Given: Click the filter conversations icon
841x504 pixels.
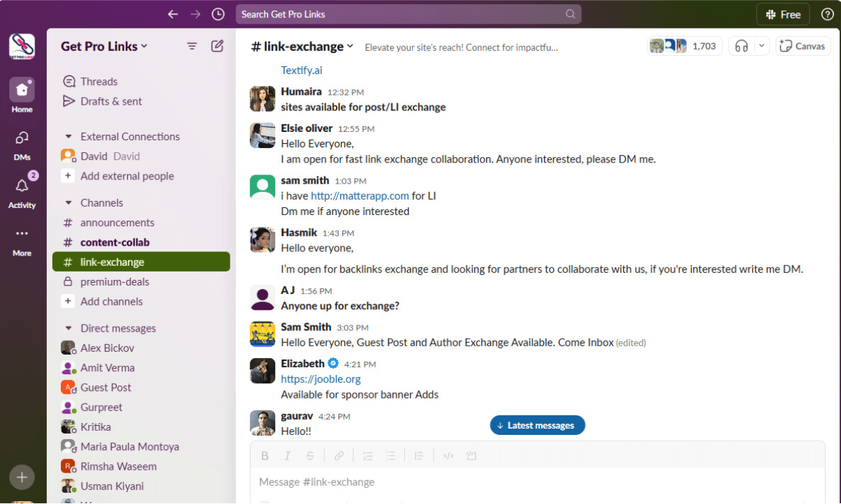Looking at the screenshot, I should [x=191, y=46].
